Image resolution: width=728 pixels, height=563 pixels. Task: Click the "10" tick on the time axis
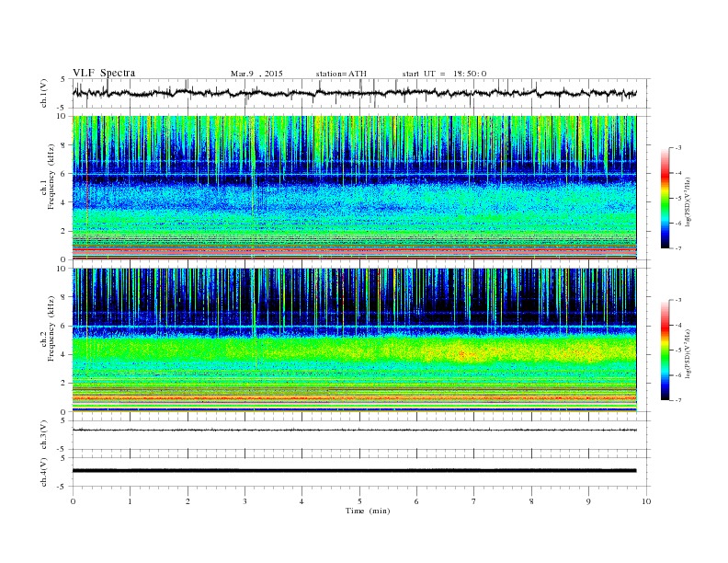pyautogui.click(x=646, y=501)
